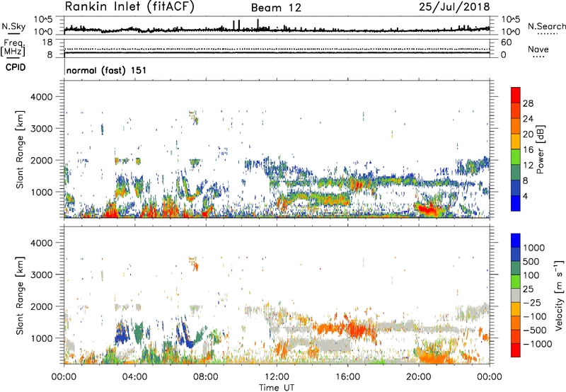
Task: Click the velocity colorbar value -25
Action: [532, 303]
